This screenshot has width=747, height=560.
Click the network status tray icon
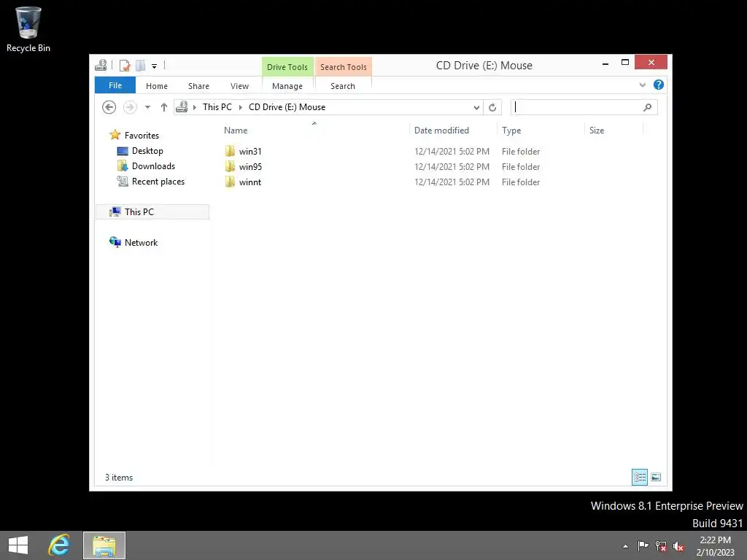[x=660, y=545]
